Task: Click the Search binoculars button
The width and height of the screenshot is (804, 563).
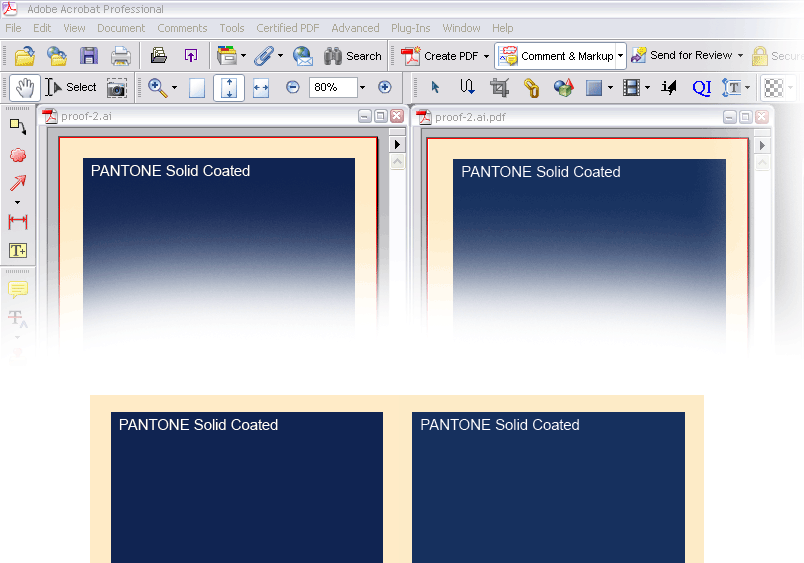Action: coord(353,56)
